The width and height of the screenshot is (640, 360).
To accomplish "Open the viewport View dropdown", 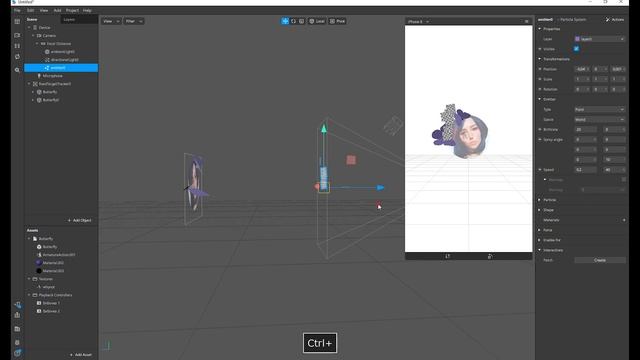I will coord(111,21).
